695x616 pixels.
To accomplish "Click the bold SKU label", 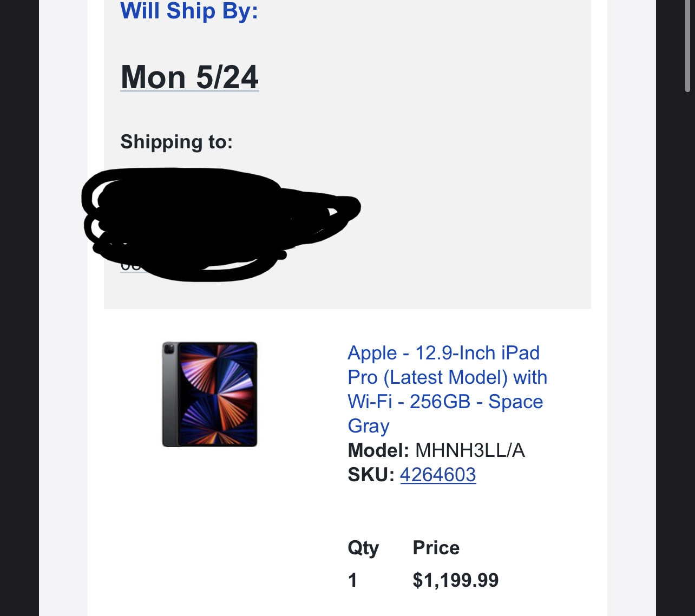I will click(x=371, y=475).
